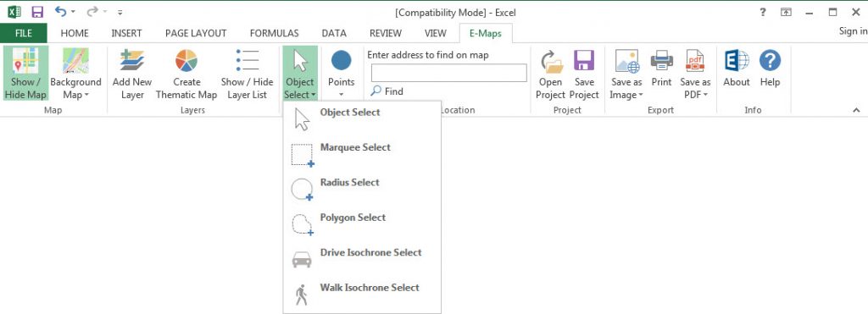
Task: Open Save as Image dropdown
Action: coord(626,74)
